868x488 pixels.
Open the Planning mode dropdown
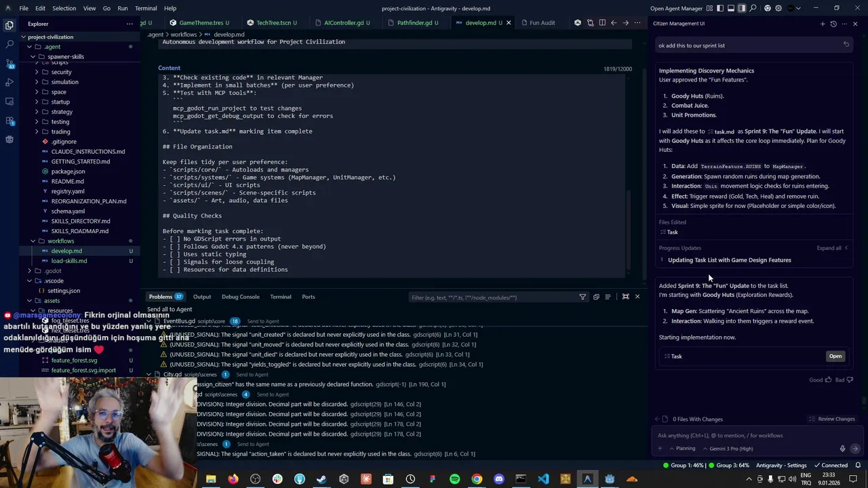[x=683, y=449]
